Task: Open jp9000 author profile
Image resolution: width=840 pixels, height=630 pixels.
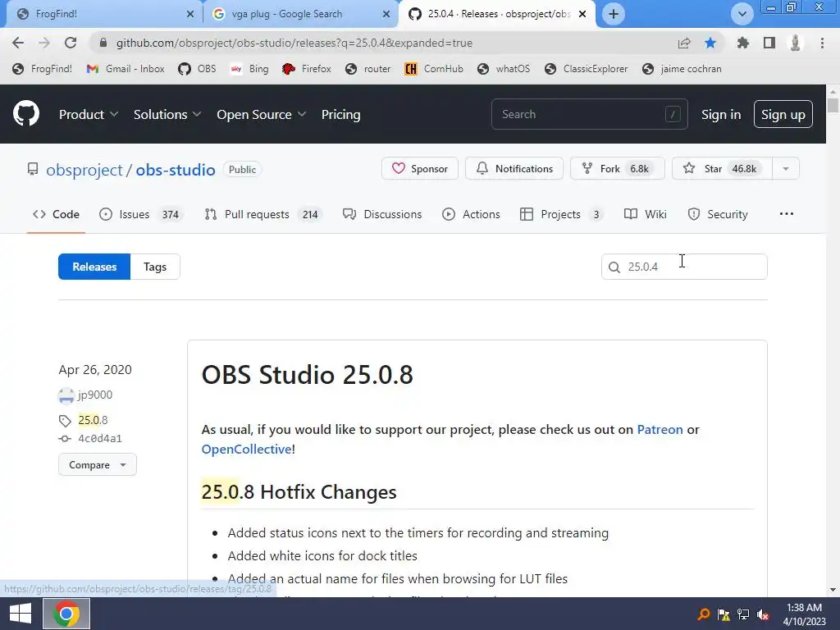Action: (95, 395)
